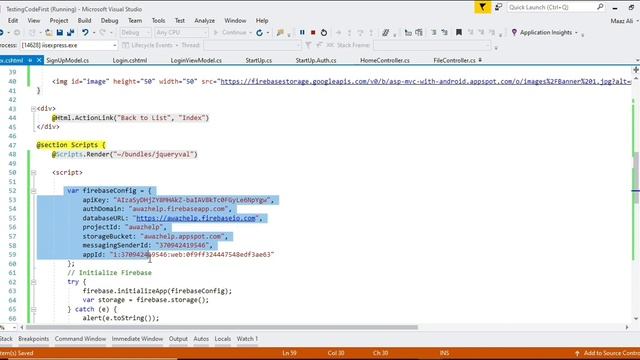Click the firebaseio.com database URL link

point(196,218)
